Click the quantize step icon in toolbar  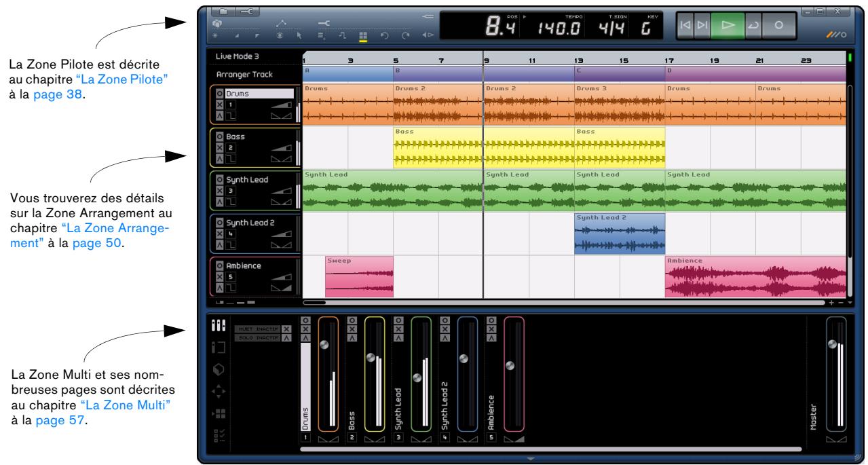343,37
